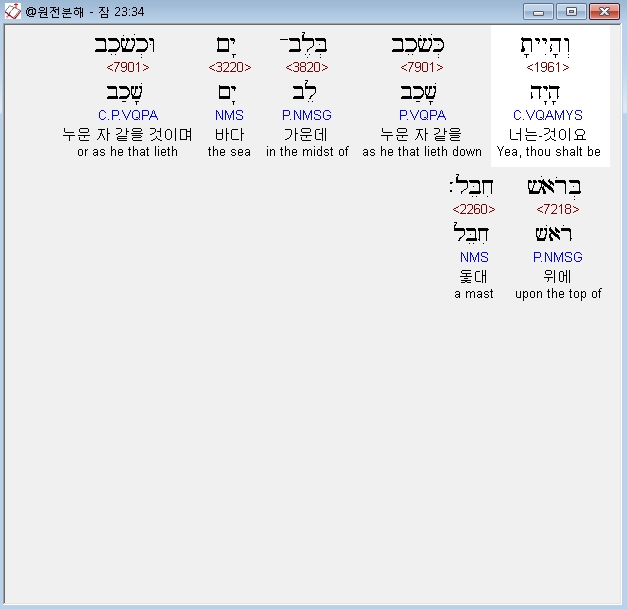Click the parsing code C.VQAMYS

pyautogui.click(x=548, y=115)
